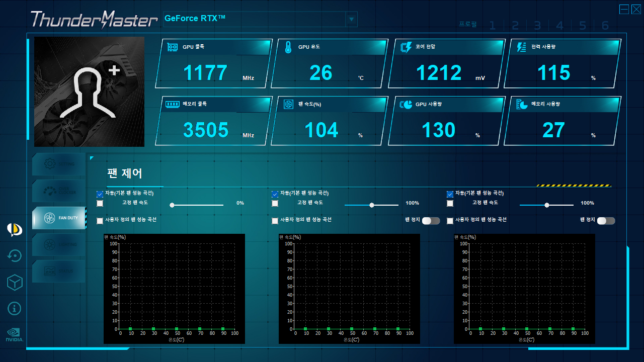644x362 pixels.
Task: Select profile slot 6
Action: coord(605,26)
